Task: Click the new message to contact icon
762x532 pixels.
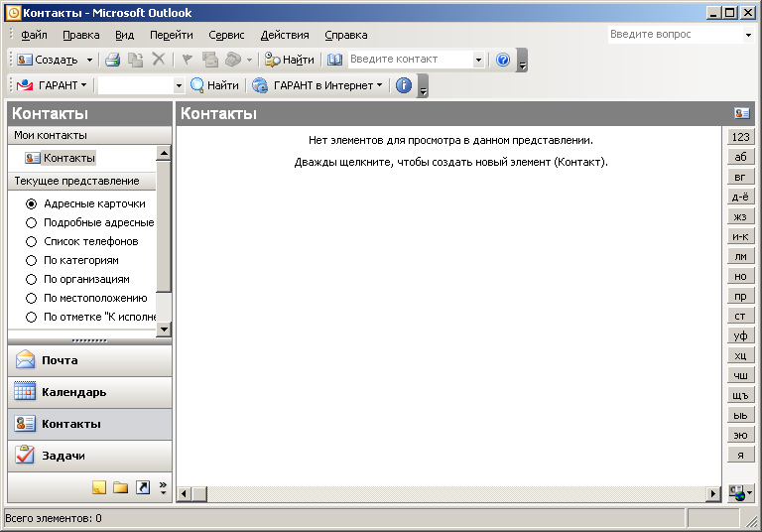Action: [x=210, y=60]
